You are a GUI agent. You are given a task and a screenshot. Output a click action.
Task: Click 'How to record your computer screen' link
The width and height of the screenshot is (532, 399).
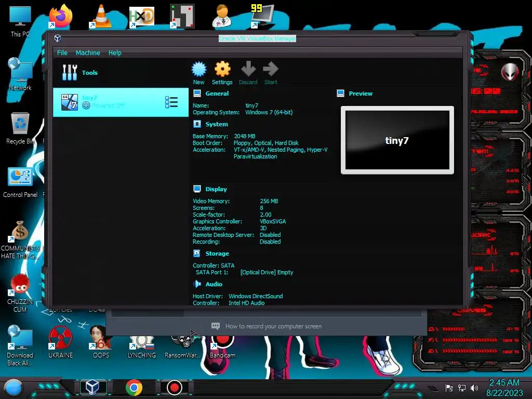point(273,326)
